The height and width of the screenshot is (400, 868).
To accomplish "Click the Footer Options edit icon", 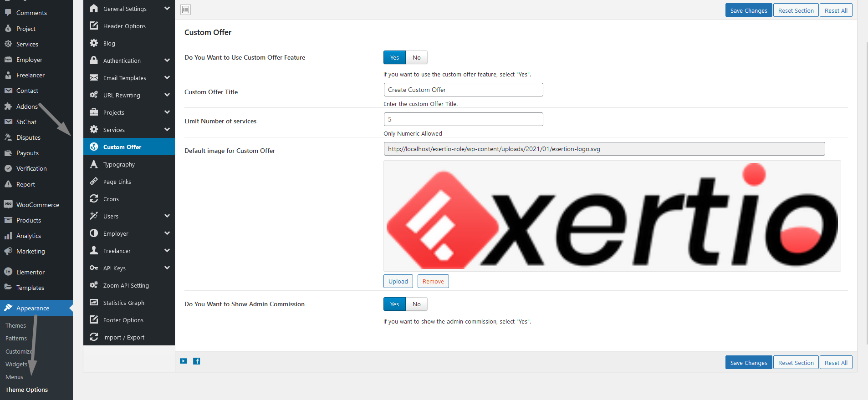I will click(x=94, y=319).
